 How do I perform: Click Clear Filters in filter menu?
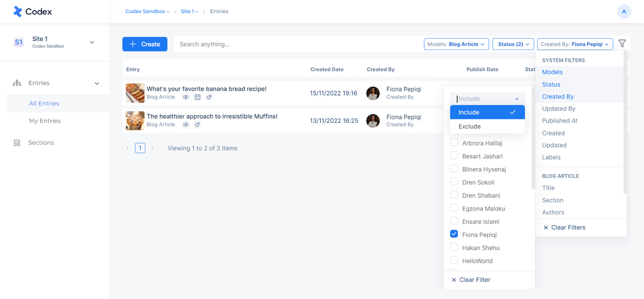click(x=564, y=227)
